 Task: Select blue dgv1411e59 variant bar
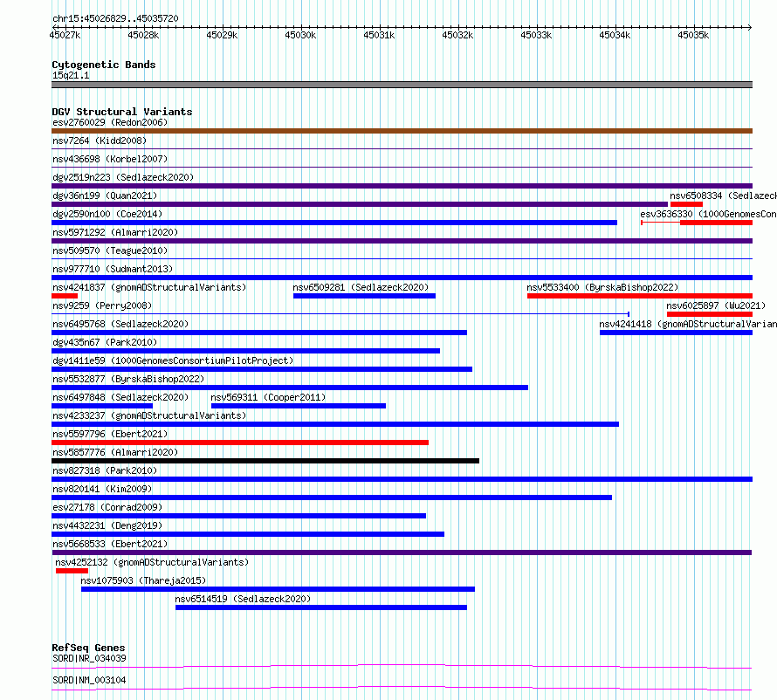tap(262, 369)
